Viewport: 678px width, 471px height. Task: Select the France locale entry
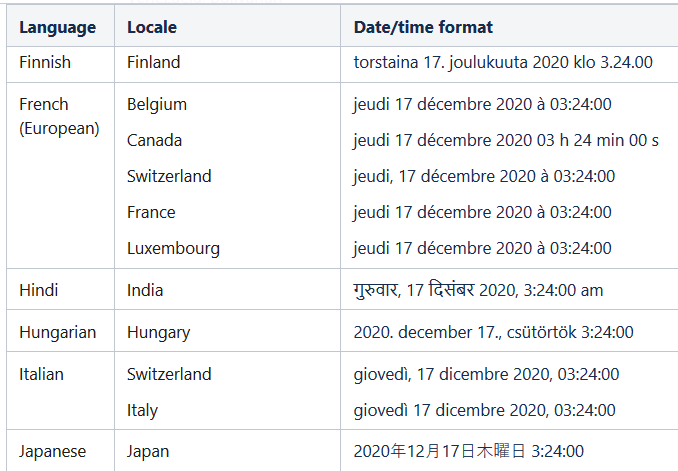click(x=151, y=212)
